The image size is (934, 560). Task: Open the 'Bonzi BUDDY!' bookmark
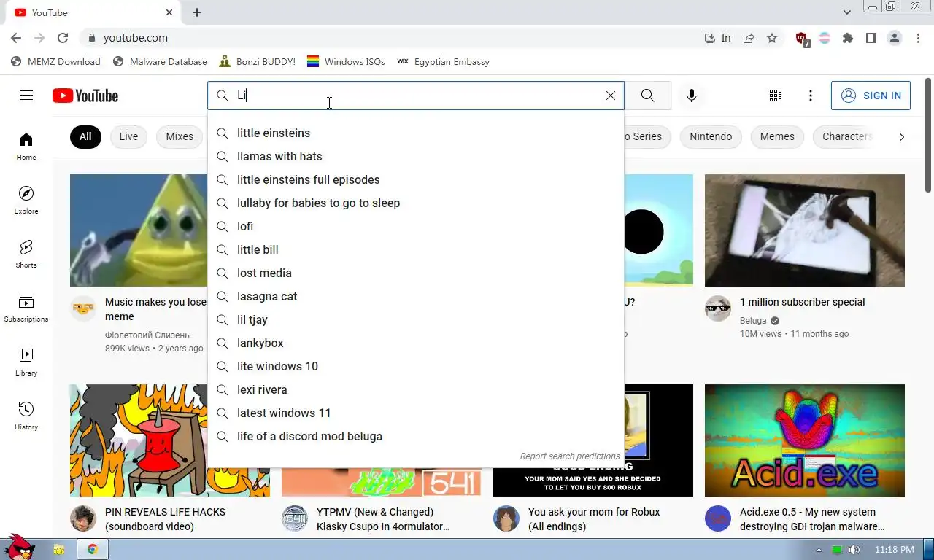tap(257, 62)
